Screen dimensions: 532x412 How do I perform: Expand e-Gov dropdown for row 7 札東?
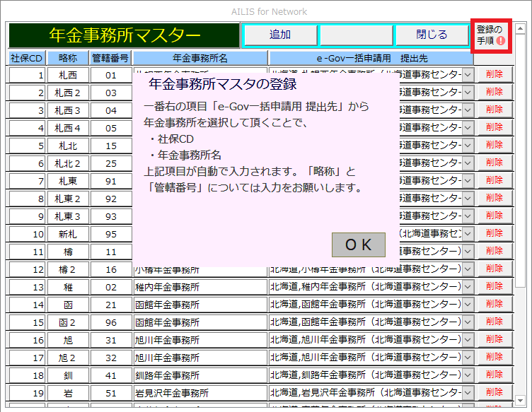pyautogui.click(x=468, y=181)
